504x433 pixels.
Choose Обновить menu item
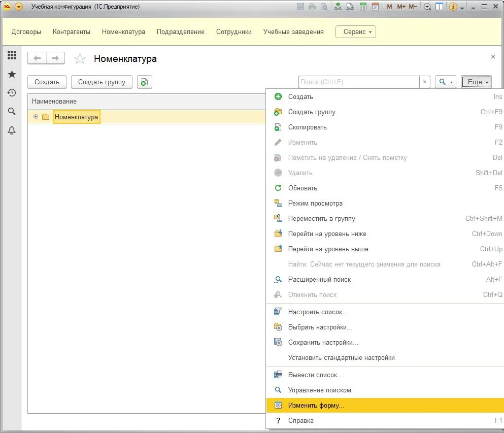pyautogui.click(x=385, y=188)
